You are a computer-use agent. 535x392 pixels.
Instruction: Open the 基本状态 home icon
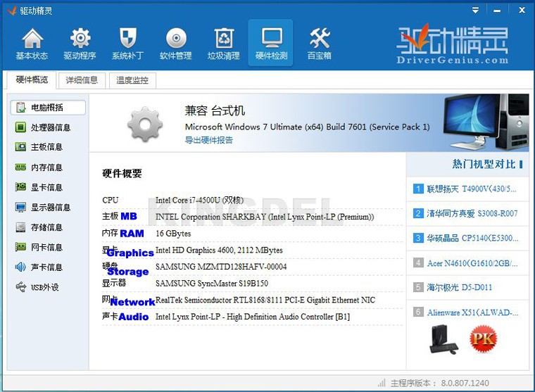point(32,43)
